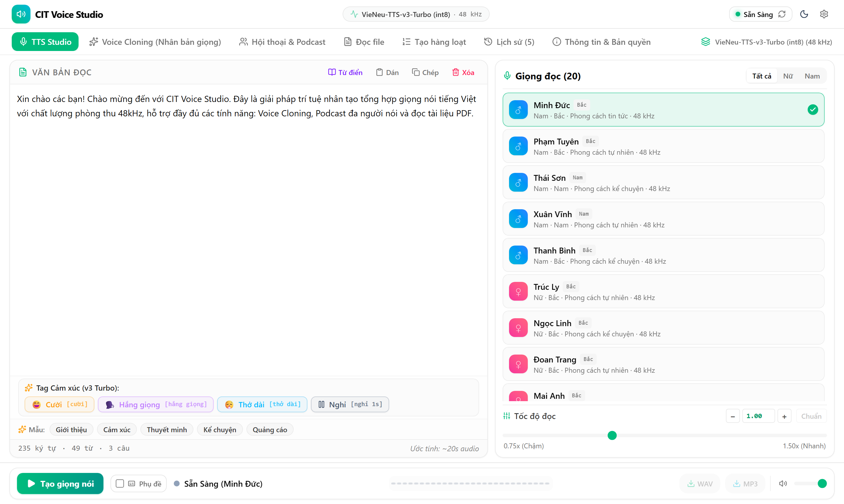This screenshot has width=844, height=504.
Task: Filter voices by Nữ
Action: tap(788, 76)
